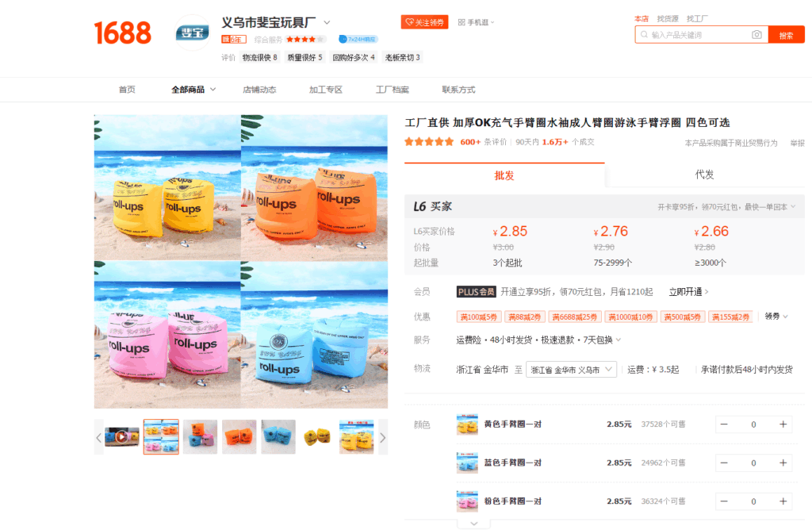The width and height of the screenshot is (812, 530).
Task: Click the 满1000减10券 coupon
Action: click(630, 317)
